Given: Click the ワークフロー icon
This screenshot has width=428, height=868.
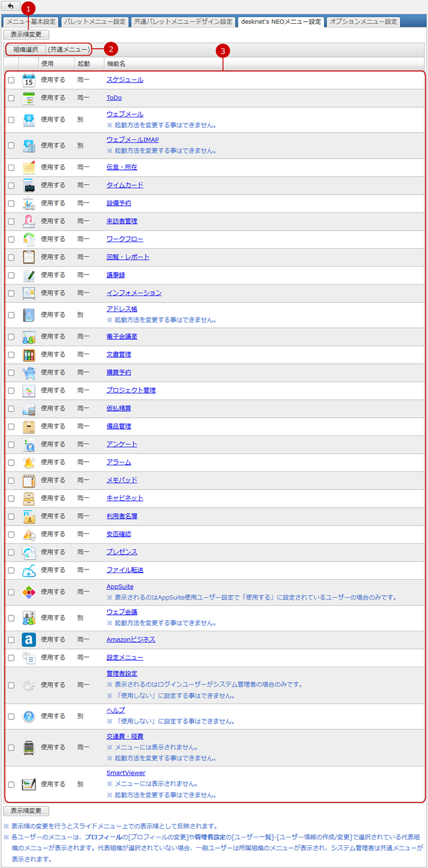Looking at the screenshot, I should [x=28, y=239].
